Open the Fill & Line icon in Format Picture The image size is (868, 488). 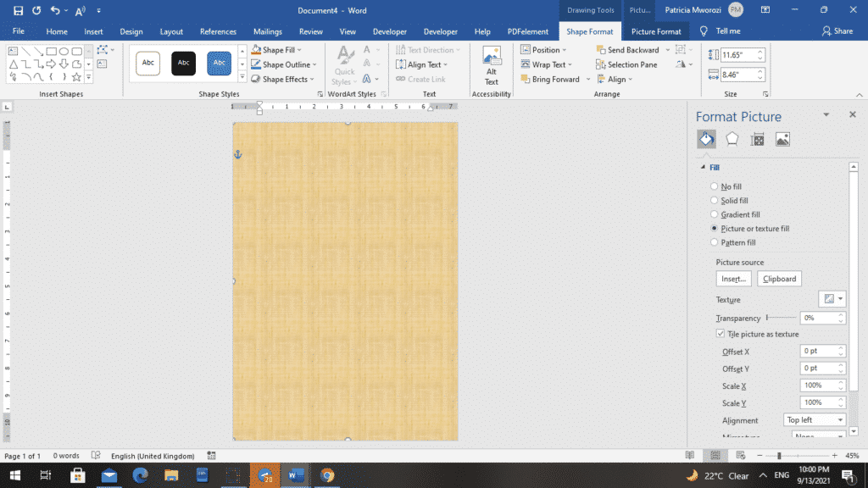pos(706,138)
